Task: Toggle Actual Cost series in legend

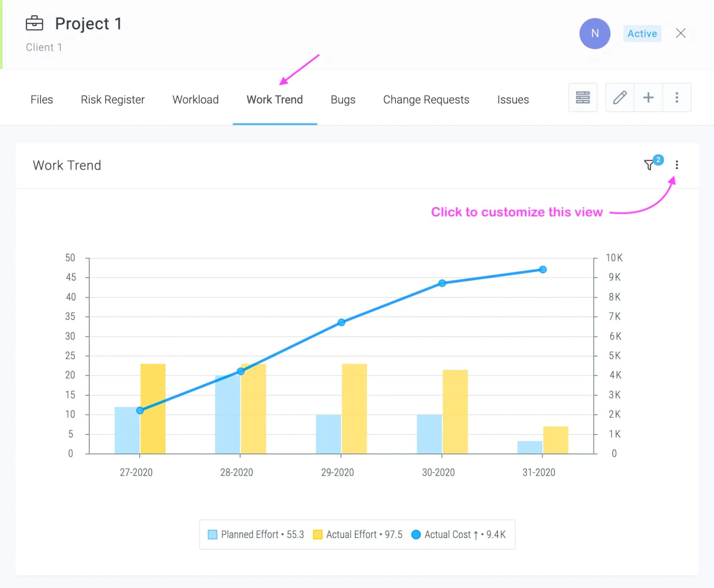Action: 458,534
